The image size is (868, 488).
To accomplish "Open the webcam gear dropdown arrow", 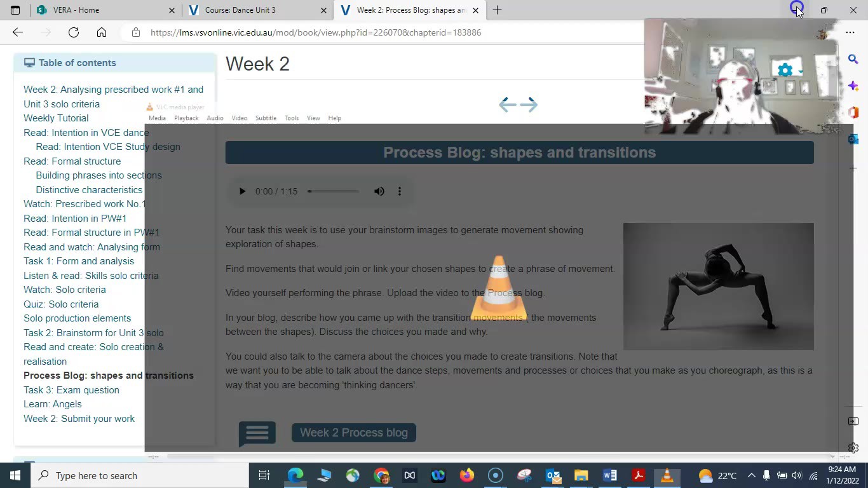I will [x=799, y=70].
